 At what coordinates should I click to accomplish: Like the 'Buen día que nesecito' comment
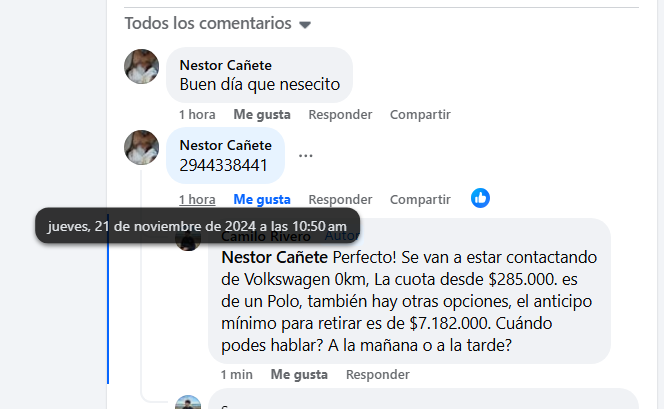262,115
